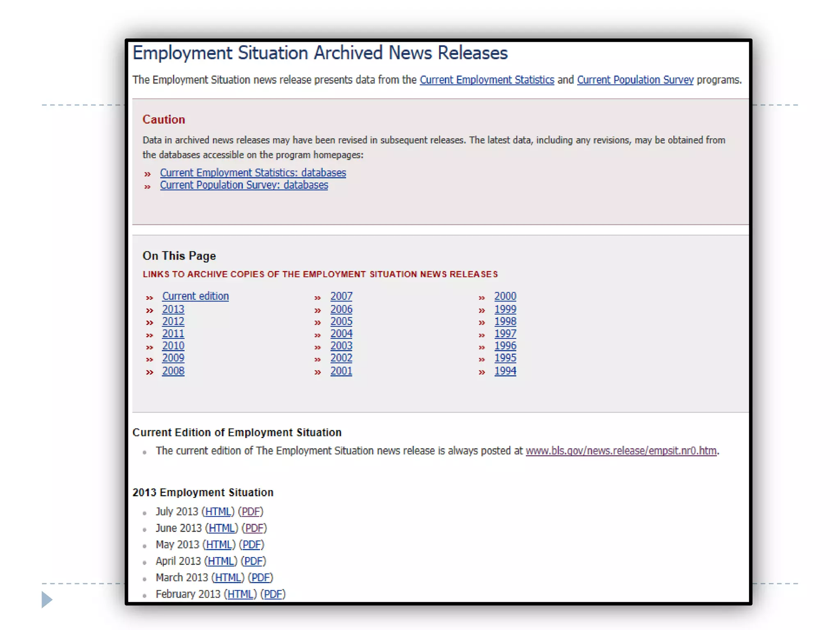Open the 2004 archive year link
This screenshot has height=630, width=840.
point(341,333)
